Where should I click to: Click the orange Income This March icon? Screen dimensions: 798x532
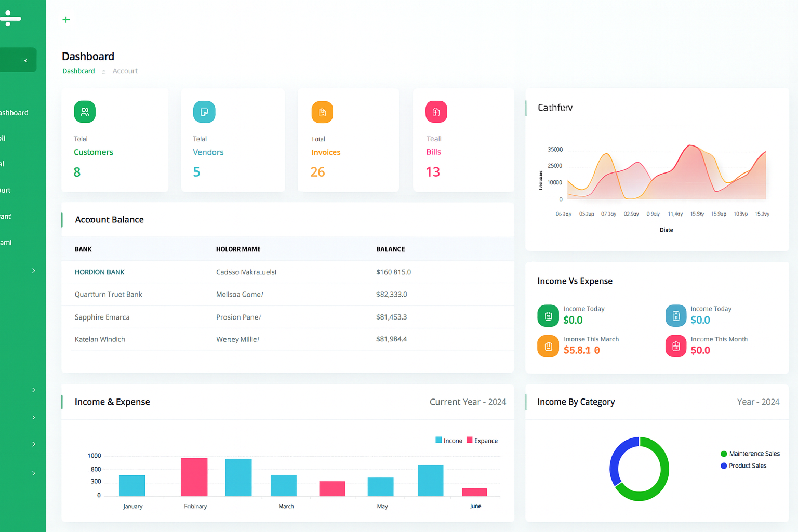[x=548, y=346]
